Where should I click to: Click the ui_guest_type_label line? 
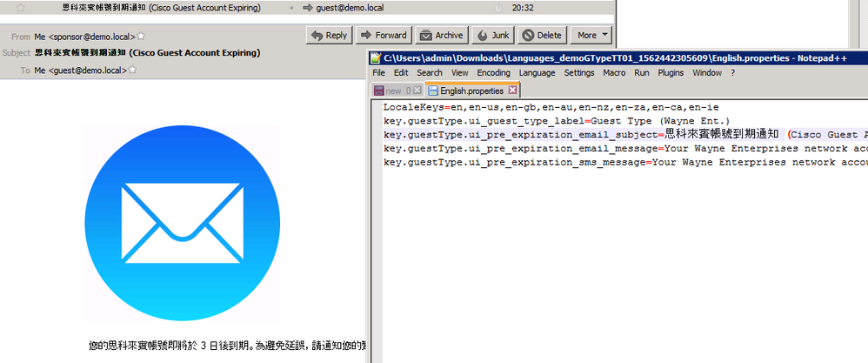pyautogui.click(x=557, y=121)
